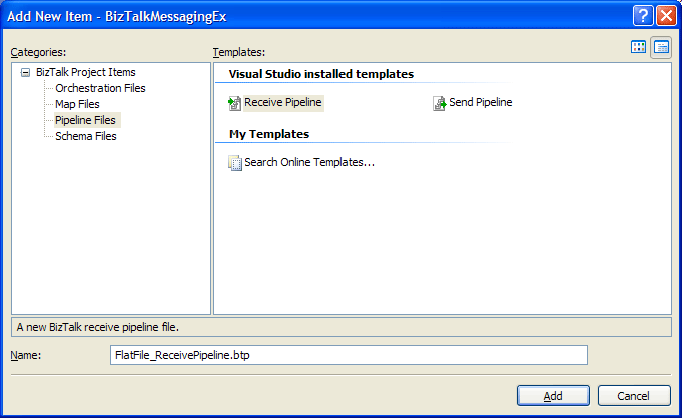Image resolution: width=682 pixels, height=418 pixels.
Task: Click the Visual Studio installed templates header
Action: [321, 74]
